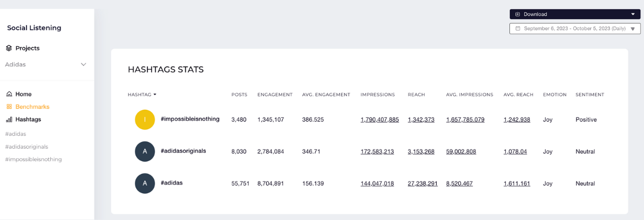Open impressions link 172,583,213
The image size is (644, 220).
[377, 152]
